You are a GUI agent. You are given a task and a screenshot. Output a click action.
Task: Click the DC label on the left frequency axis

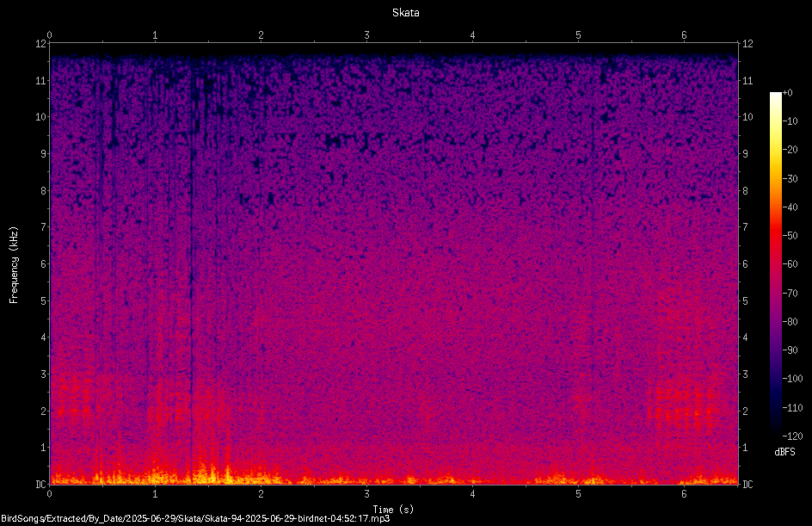coord(40,484)
